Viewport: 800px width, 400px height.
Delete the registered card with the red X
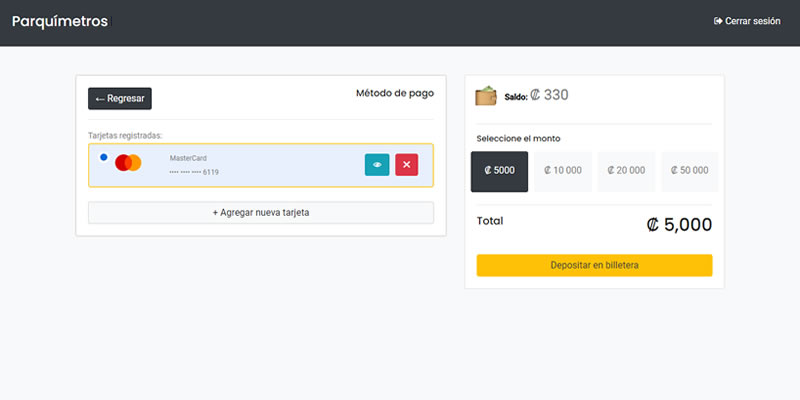point(406,165)
